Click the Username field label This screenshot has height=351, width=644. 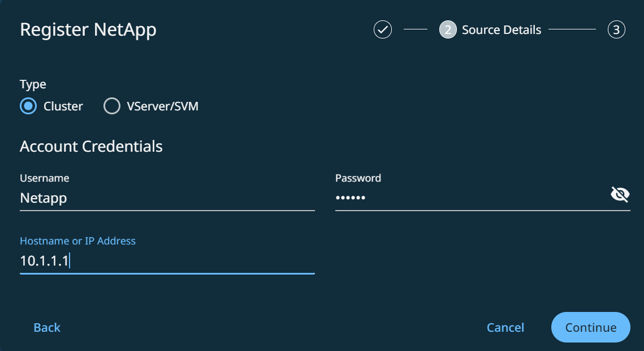point(44,178)
